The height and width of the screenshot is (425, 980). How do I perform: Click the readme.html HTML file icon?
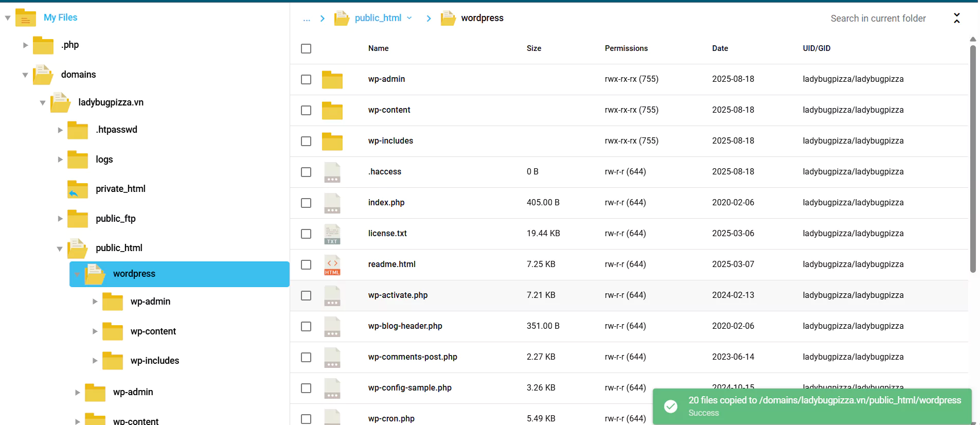click(x=332, y=265)
